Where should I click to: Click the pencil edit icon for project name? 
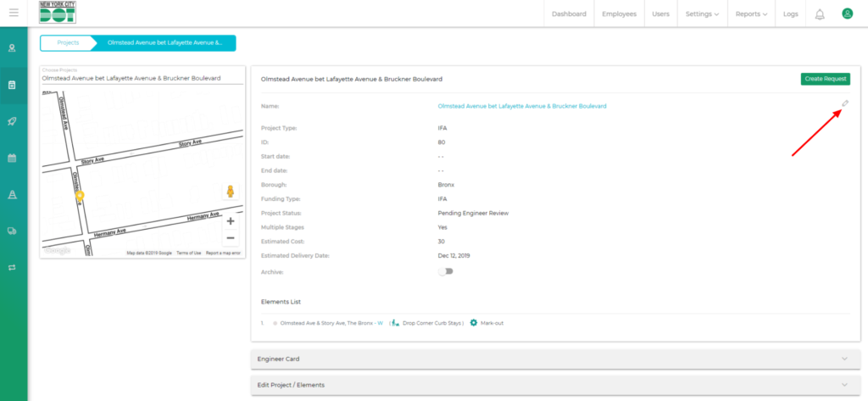coord(845,103)
